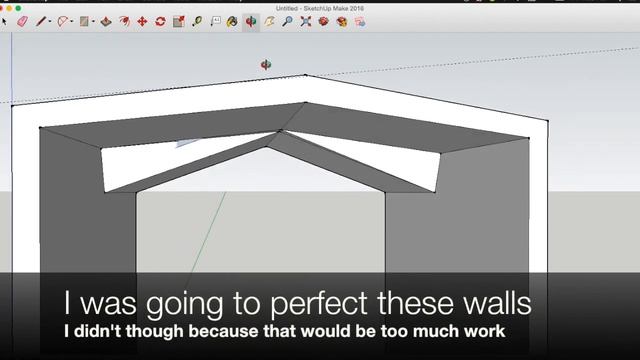Pick the pink Eraser tool

point(22,21)
